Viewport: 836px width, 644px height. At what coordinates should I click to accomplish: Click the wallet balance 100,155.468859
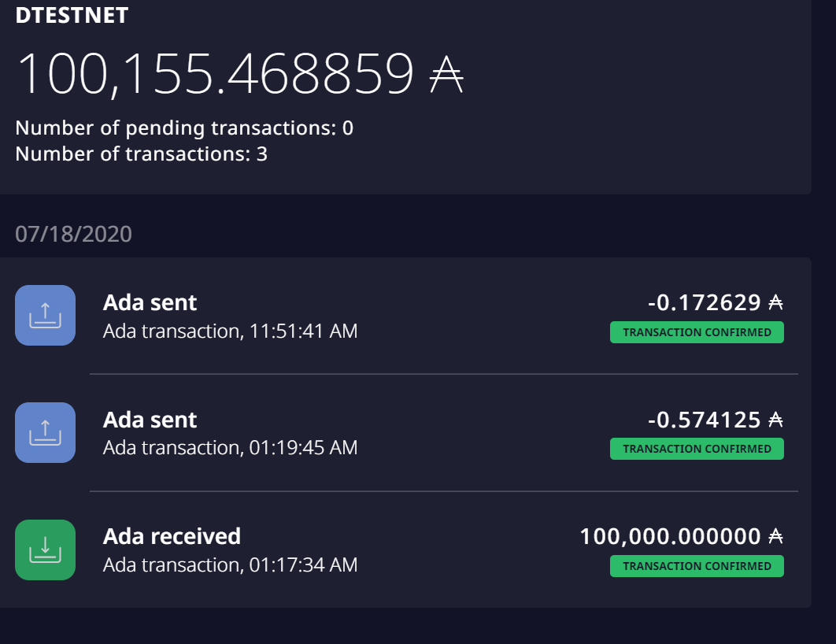click(220, 72)
